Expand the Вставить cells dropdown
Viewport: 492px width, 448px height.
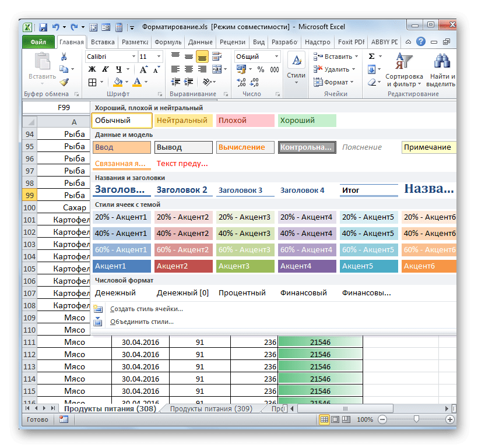356,57
